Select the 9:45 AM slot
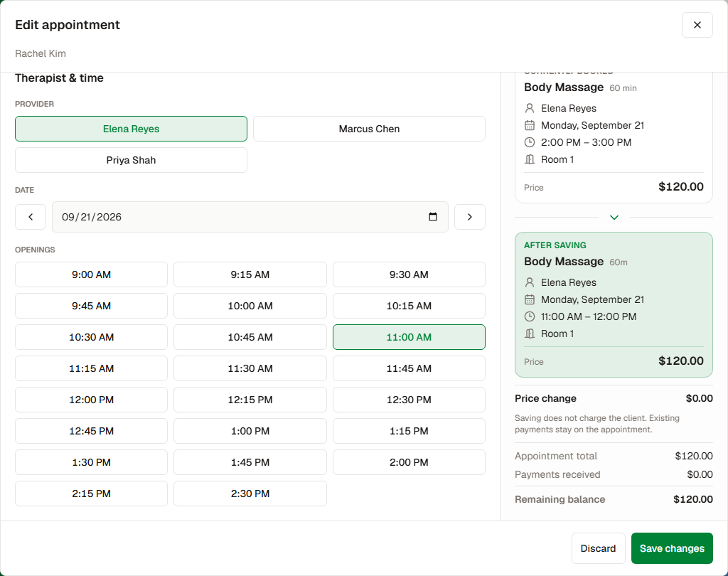 point(92,306)
